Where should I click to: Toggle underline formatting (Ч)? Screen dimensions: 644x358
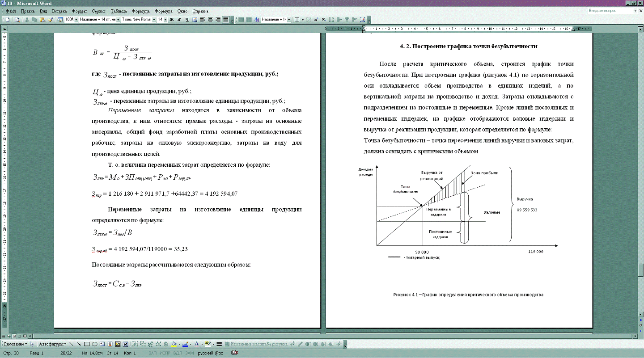pos(187,20)
